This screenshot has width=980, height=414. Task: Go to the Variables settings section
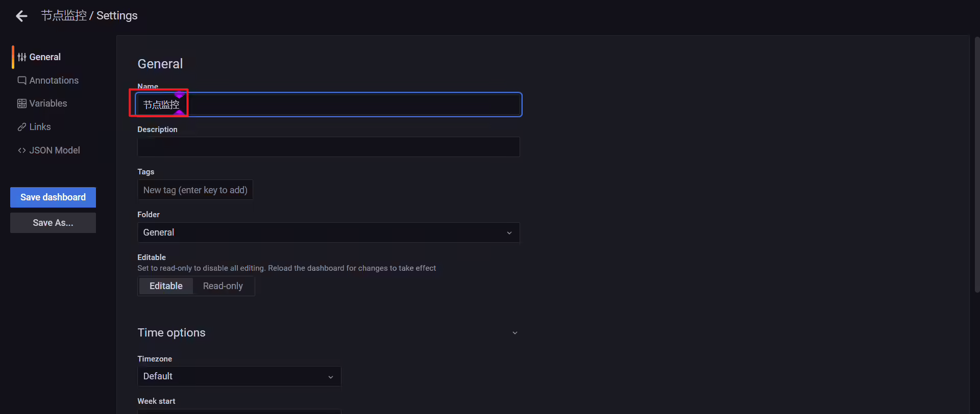[x=48, y=103]
